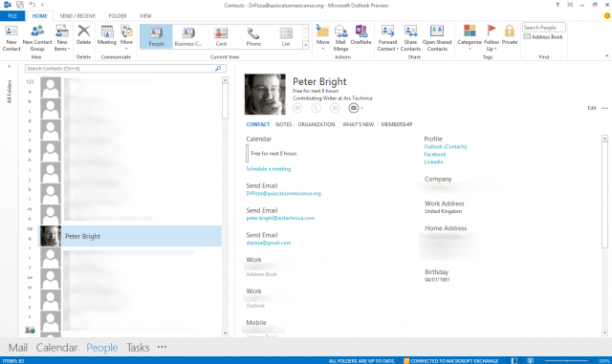The width and height of the screenshot is (612, 364).
Task: Switch to the ORGANIZATION tab
Action: pyautogui.click(x=317, y=124)
